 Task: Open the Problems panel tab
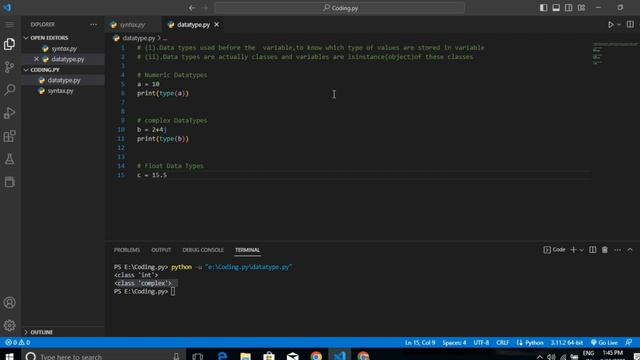(x=127, y=250)
